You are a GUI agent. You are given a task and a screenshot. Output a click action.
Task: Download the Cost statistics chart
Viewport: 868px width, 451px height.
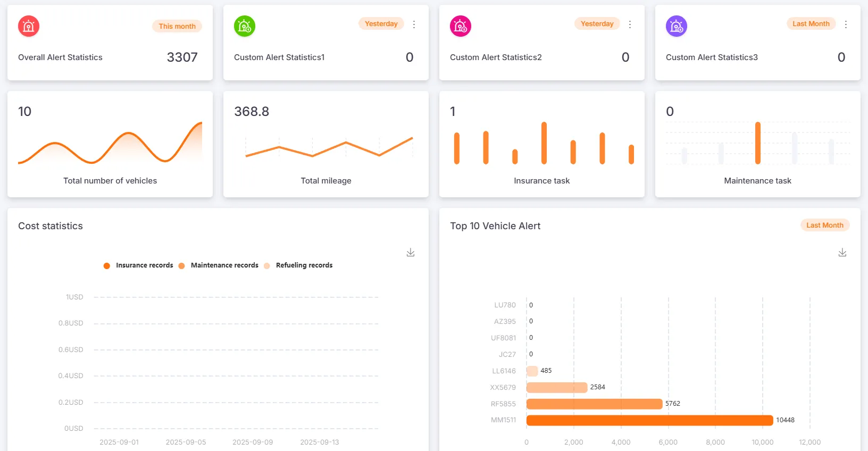411,253
